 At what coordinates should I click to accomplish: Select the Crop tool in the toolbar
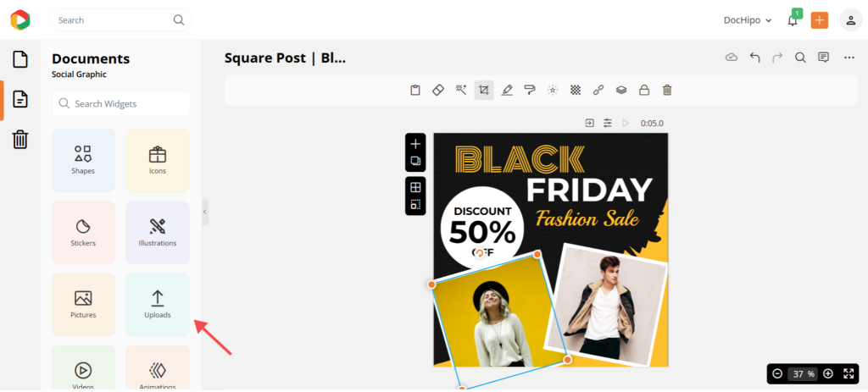[483, 90]
